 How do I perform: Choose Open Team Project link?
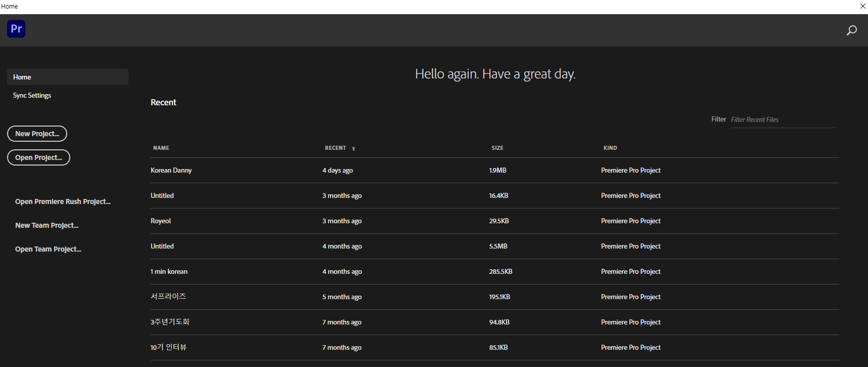click(48, 249)
